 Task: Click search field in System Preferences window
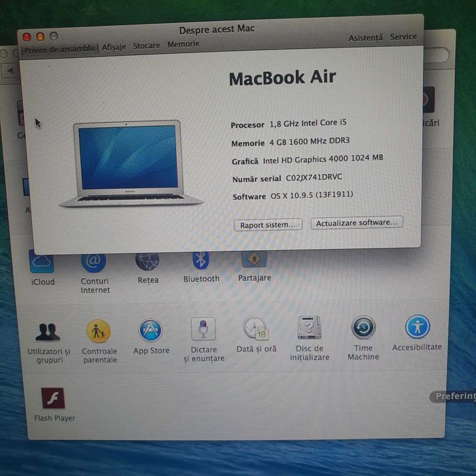436,55
